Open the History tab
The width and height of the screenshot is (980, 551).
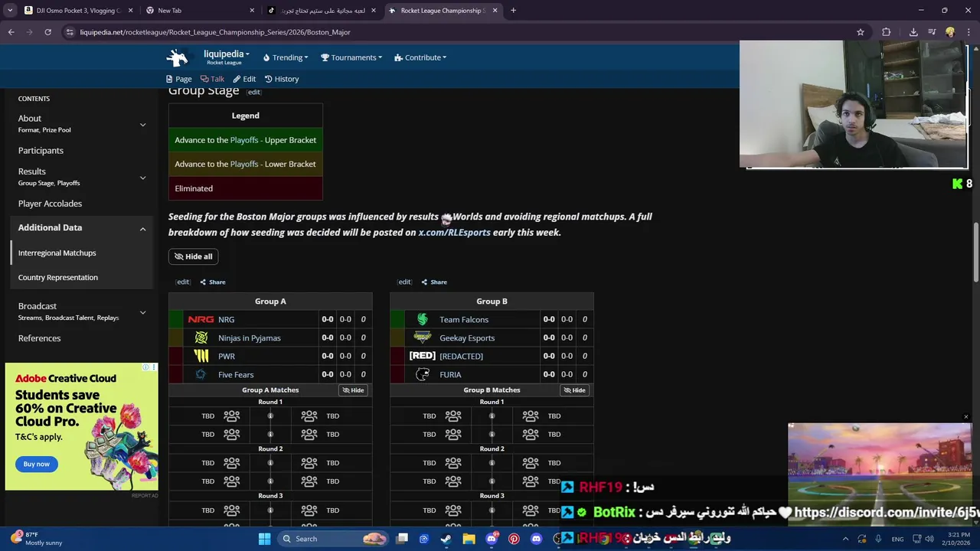click(282, 79)
